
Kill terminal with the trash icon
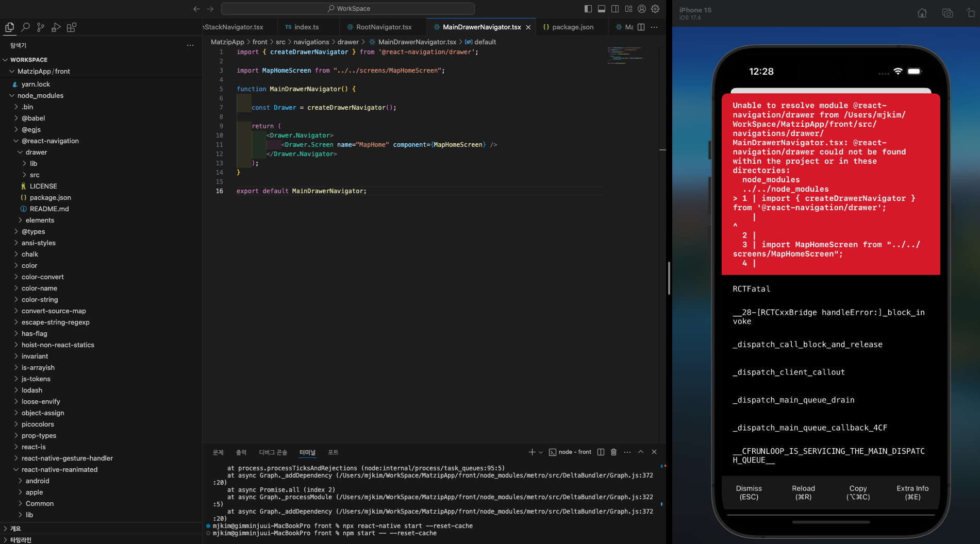click(613, 452)
